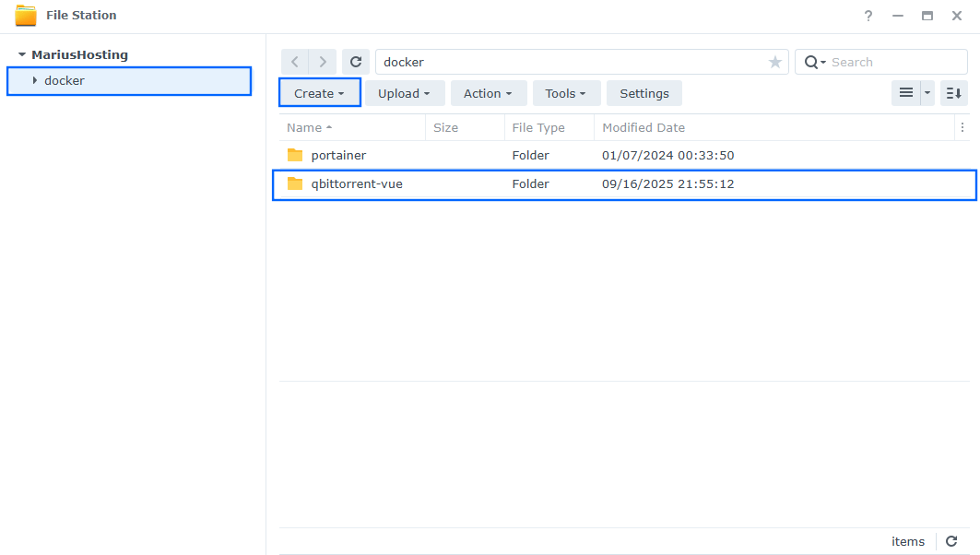Expand the docker tree node arrow
Image resolution: width=980 pixels, height=555 pixels.
tap(35, 80)
